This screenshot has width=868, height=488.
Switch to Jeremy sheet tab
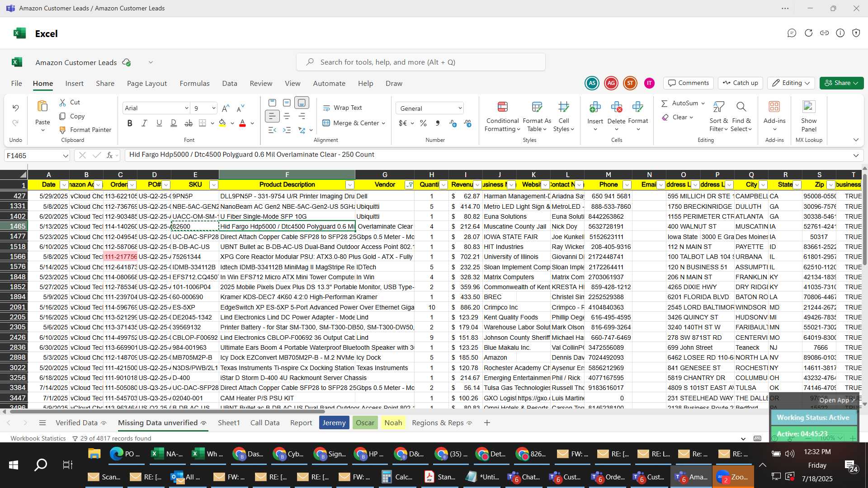pos(334,423)
